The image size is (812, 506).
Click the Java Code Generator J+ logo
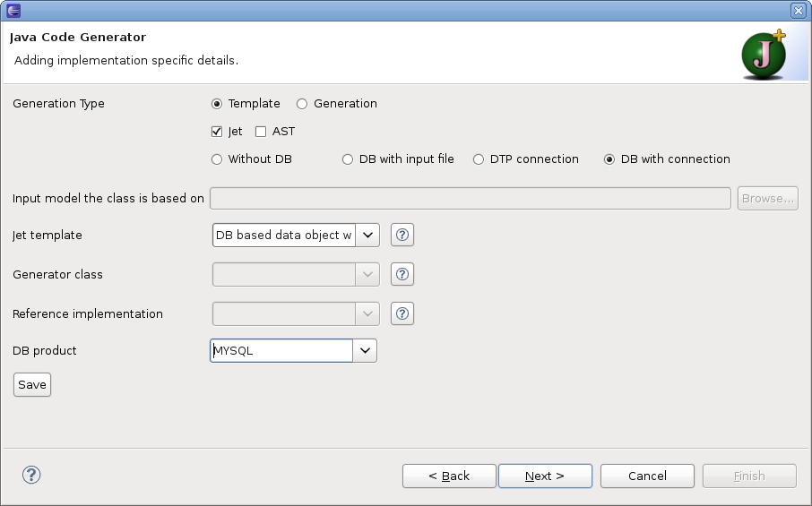click(x=764, y=56)
